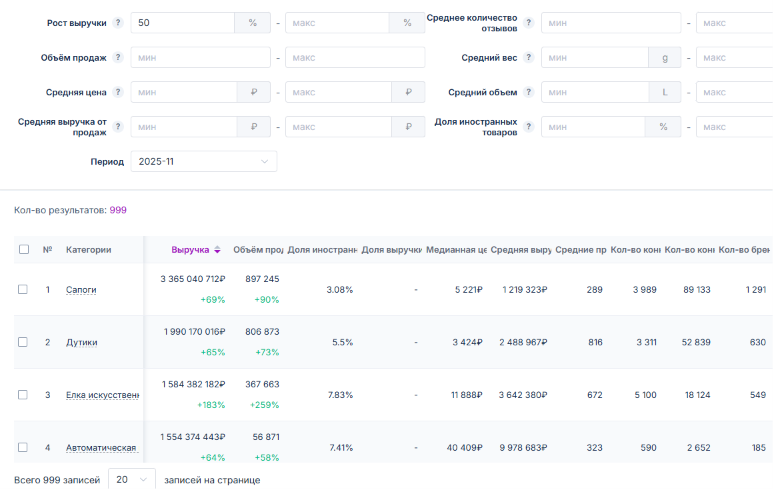Check the Елка искусственная row checkbox

click(x=23, y=395)
